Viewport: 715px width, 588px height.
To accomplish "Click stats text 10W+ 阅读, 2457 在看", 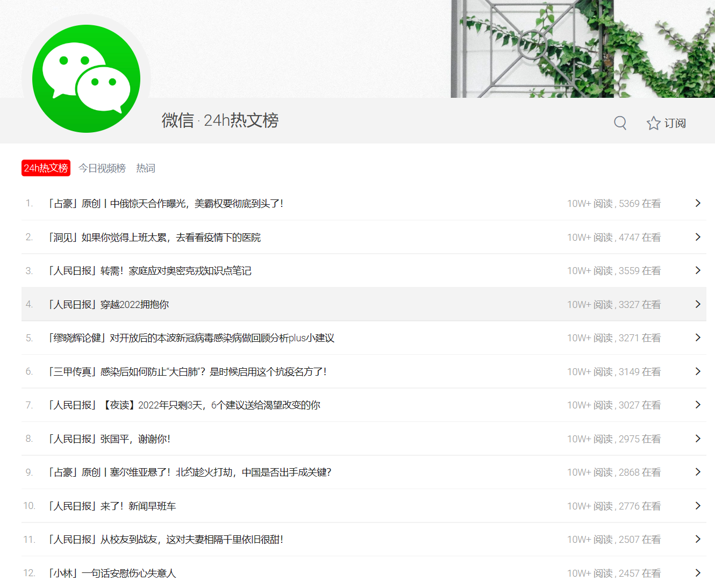I will pos(614,573).
